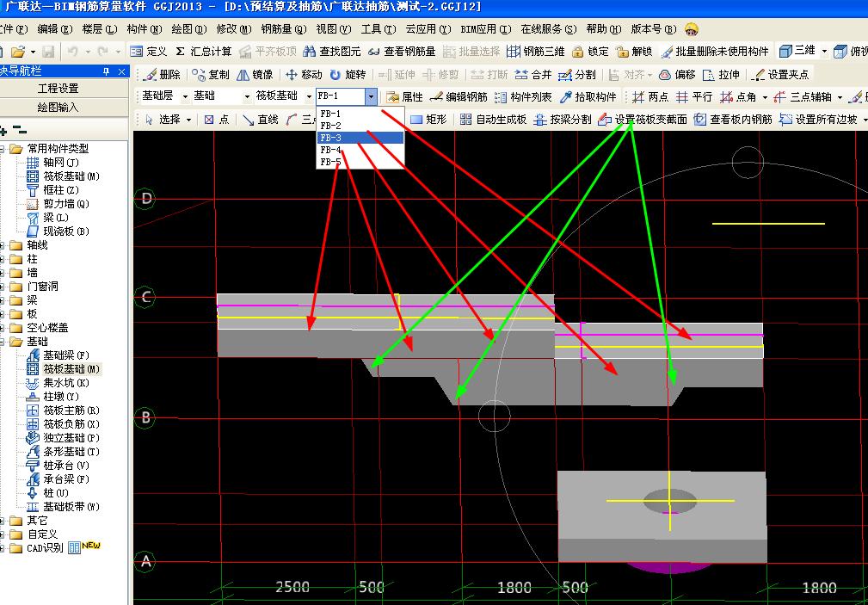Choose FB-3 in the dropdown list
This screenshot has width=868, height=605.
click(360, 138)
